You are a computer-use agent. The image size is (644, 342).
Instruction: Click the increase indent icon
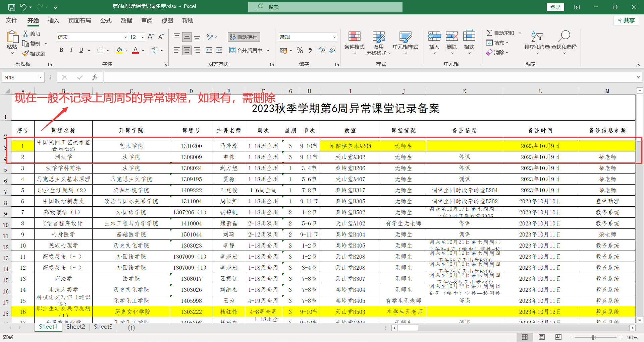click(219, 50)
